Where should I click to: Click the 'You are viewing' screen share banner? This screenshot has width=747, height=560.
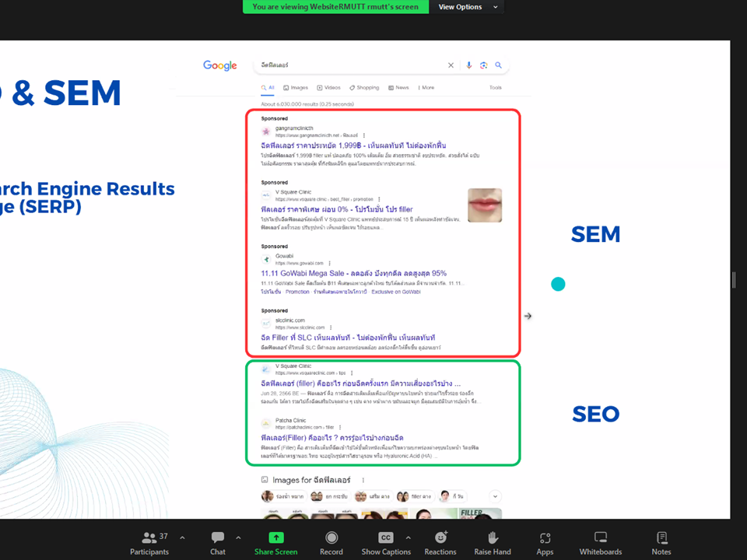pyautogui.click(x=335, y=7)
